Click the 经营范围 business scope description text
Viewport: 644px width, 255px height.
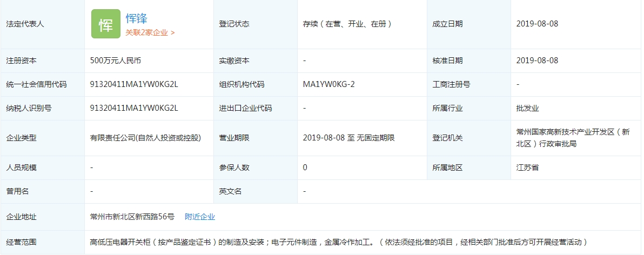pyautogui.click(x=338, y=242)
